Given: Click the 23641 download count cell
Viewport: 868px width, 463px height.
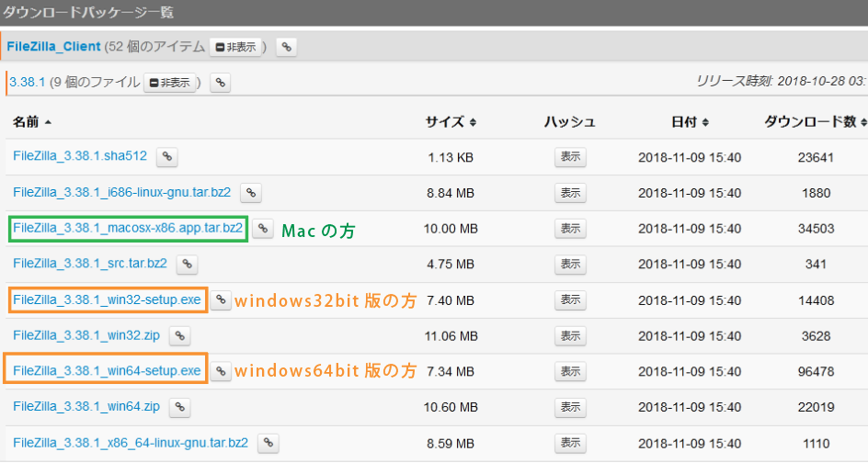Looking at the screenshot, I should click(816, 157).
